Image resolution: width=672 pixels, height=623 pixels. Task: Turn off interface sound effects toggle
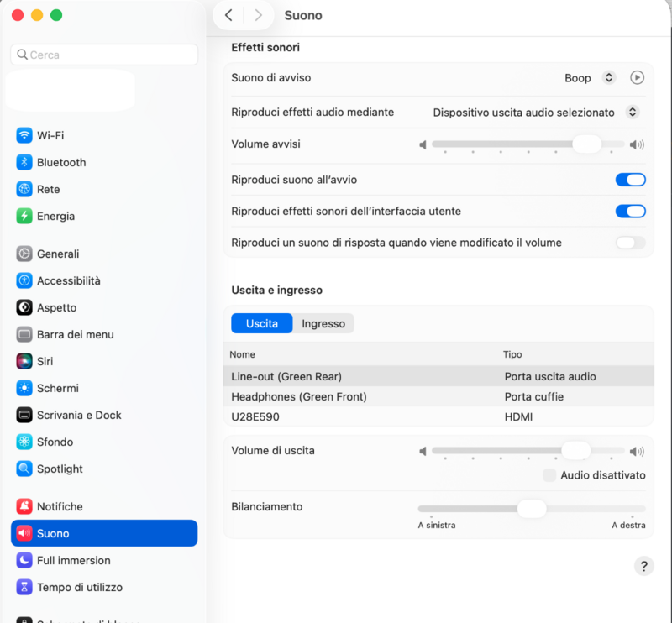[631, 212]
